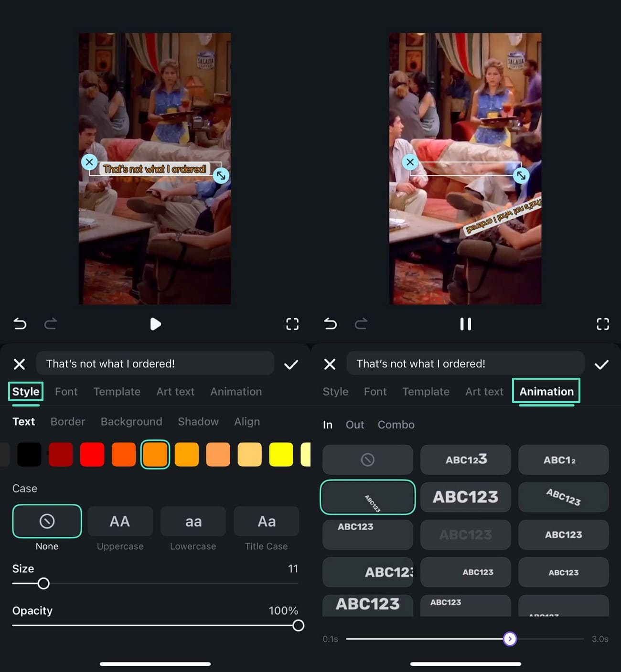Pick the dark red color swatch
Screen dimensions: 621x672
click(x=61, y=454)
